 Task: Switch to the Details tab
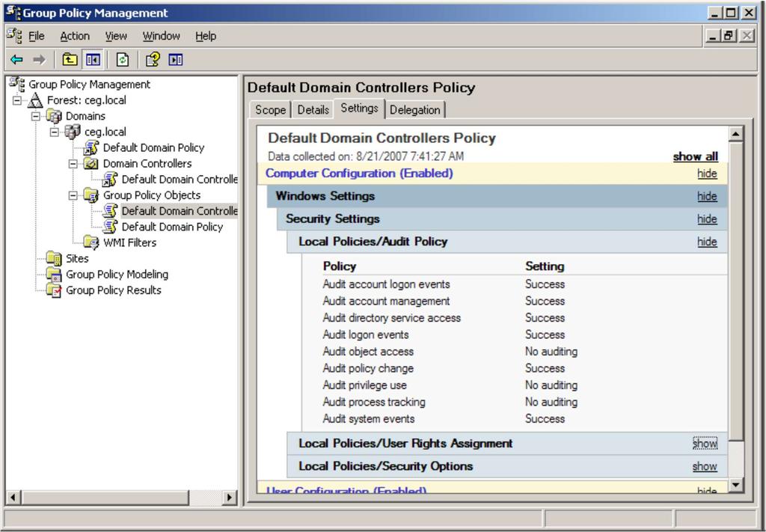(313, 110)
